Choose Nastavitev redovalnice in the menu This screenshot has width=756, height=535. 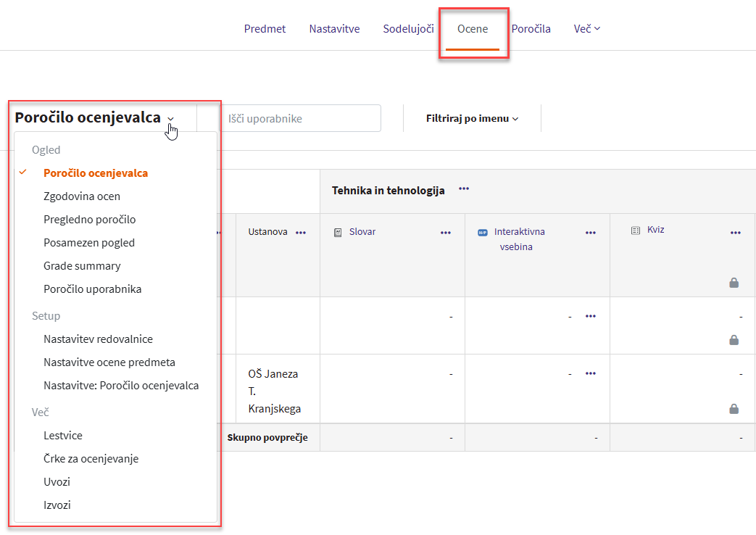[98, 339]
